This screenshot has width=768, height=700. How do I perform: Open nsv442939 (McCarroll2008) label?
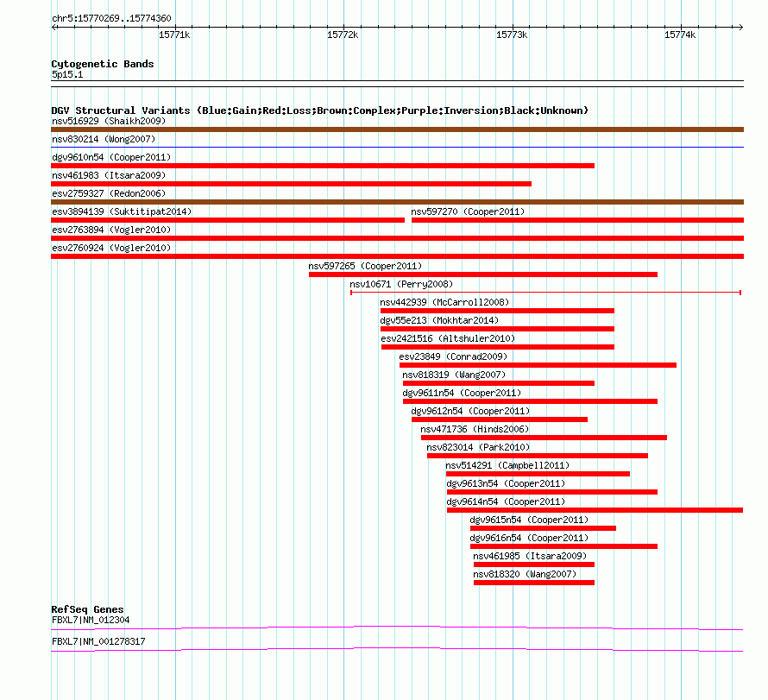coord(444,302)
